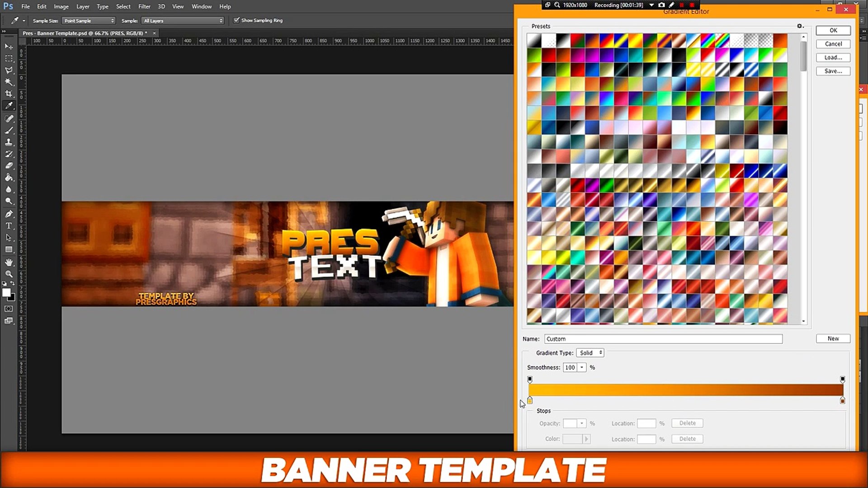Open the presets gear menu in Gradient Editor
Viewport: 868px width, 488px height.
(x=800, y=26)
